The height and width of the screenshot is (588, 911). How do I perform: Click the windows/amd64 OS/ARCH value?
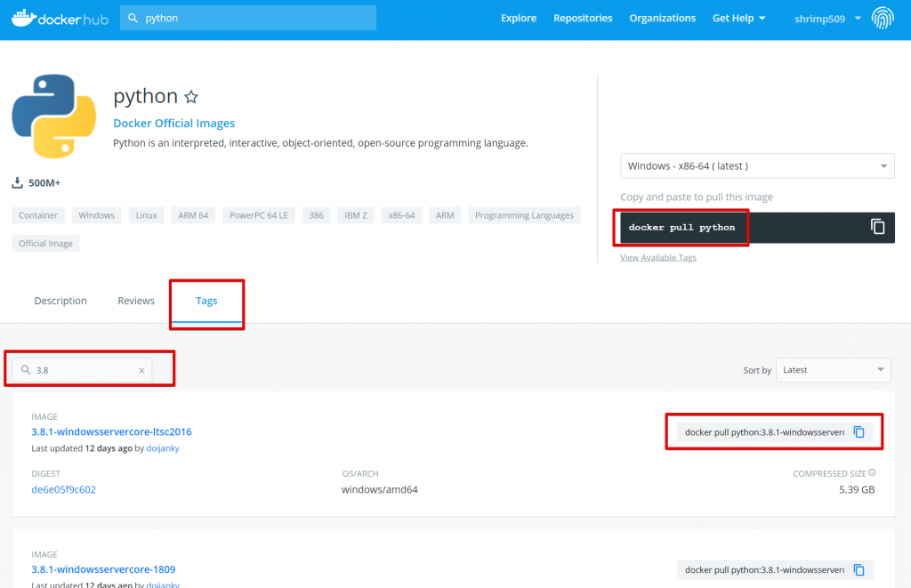[379, 489]
